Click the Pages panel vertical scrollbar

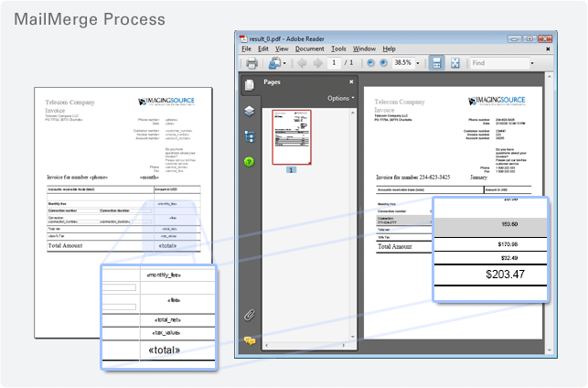point(352,224)
